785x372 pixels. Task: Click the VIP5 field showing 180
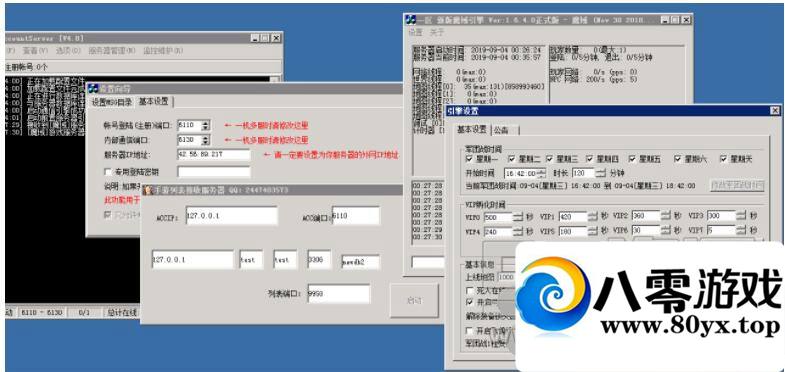(x=573, y=231)
